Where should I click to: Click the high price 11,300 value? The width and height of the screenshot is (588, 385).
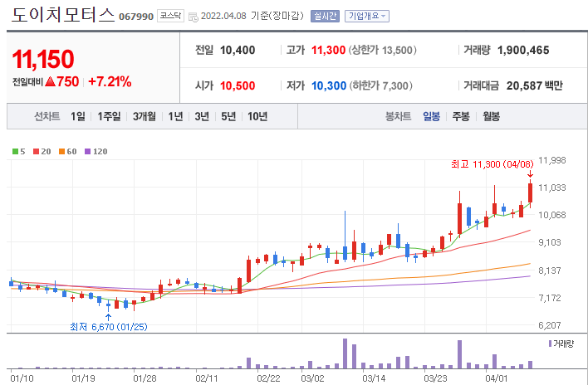[329, 50]
